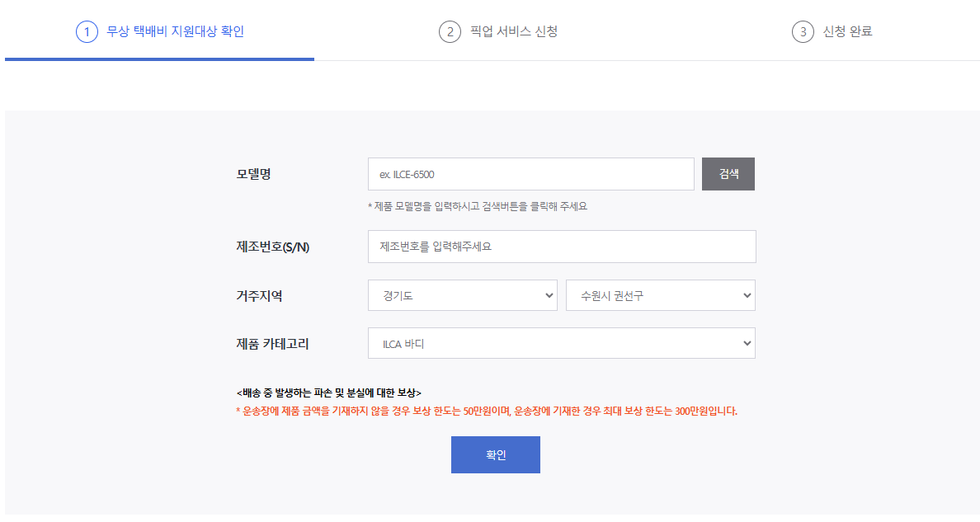Screen dimensions: 980x522
Task: Open the province dropdown showing 경기도
Action: (x=462, y=295)
